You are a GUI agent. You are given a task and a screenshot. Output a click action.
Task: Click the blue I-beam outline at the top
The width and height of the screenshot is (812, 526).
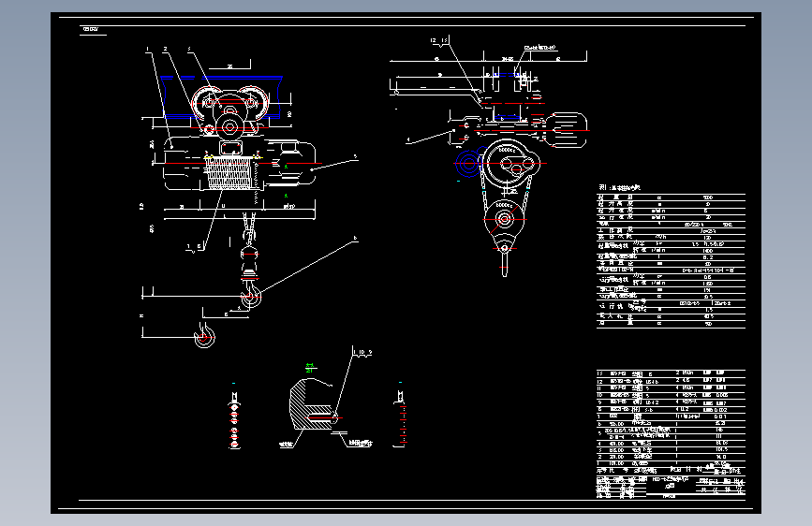point(222,96)
